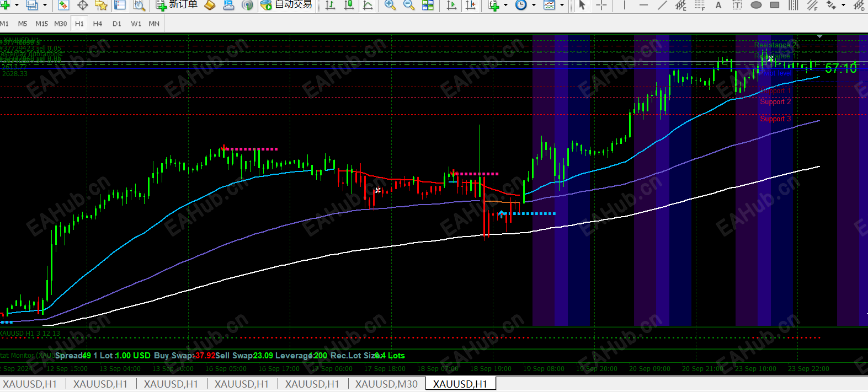Click the cloud account services icon
868x392 pixels.
coord(228,5)
